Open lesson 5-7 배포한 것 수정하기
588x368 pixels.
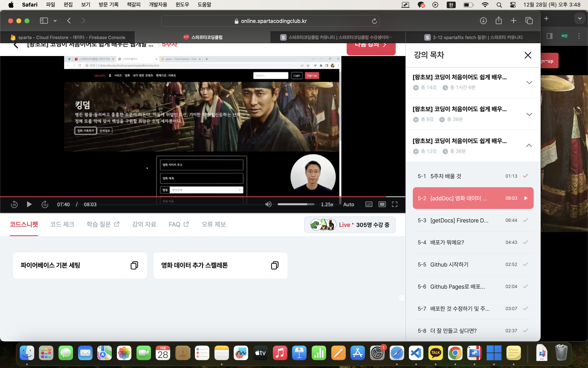click(473, 309)
